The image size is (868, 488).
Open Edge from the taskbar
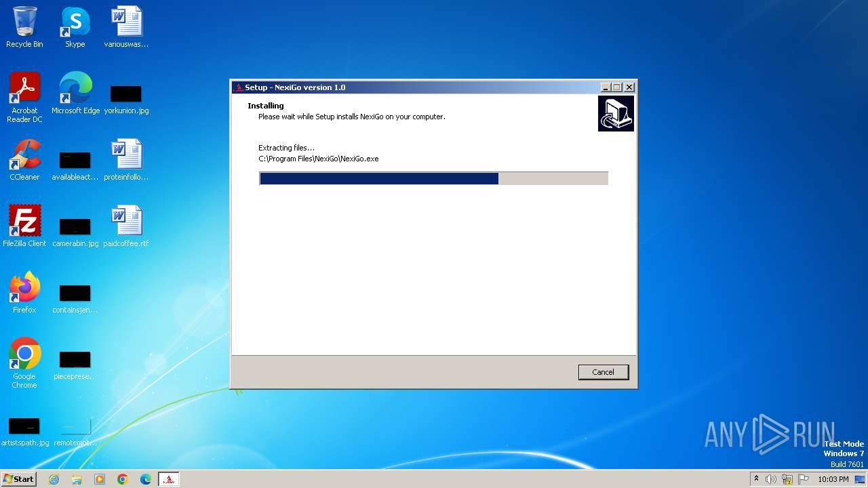tap(146, 479)
